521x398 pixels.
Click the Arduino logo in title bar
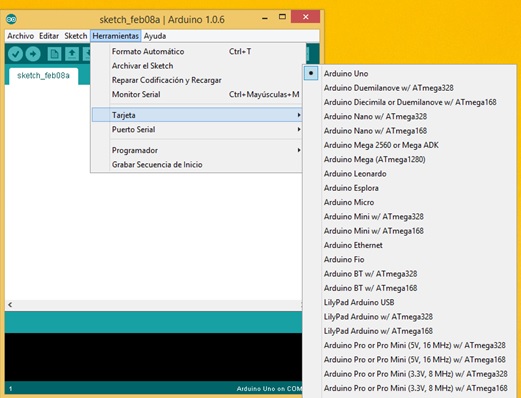tap(11, 19)
